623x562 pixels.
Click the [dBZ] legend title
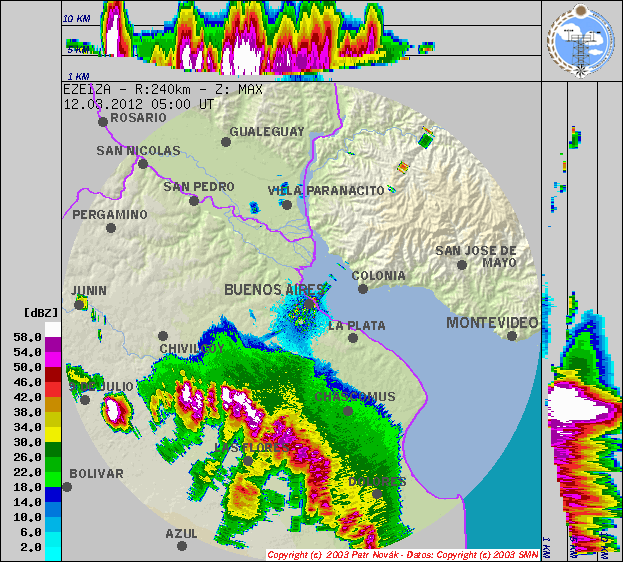click(x=41, y=313)
